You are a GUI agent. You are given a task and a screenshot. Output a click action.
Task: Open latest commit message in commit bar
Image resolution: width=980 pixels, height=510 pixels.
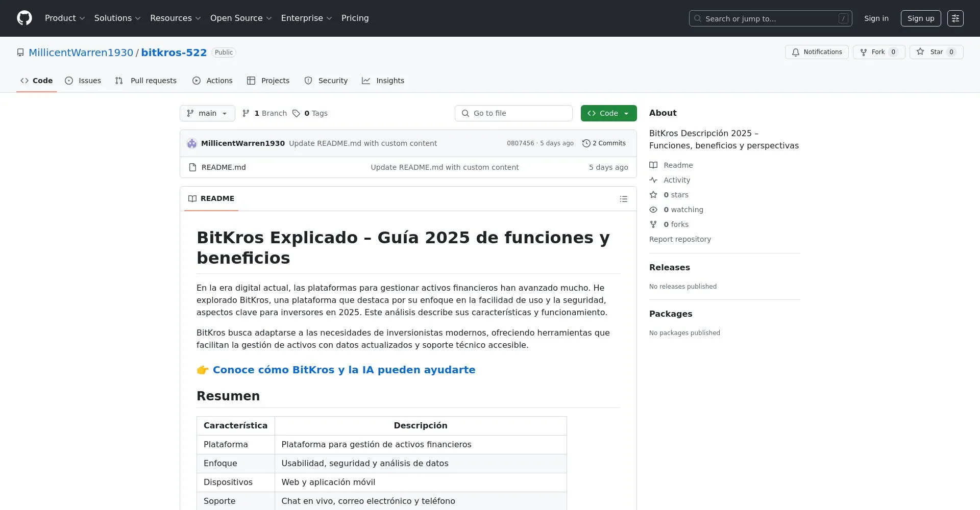(x=363, y=143)
